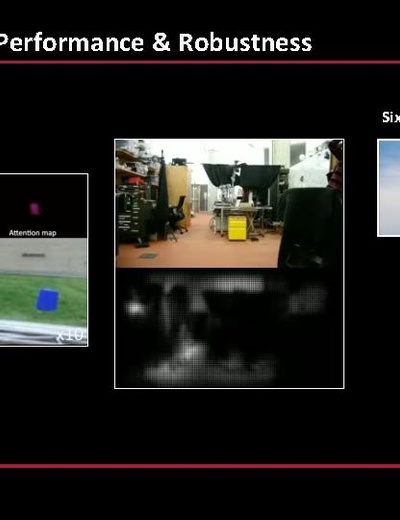The image size is (400, 520).
Task: Click the partial "Six" heading text
Action: pos(391,117)
